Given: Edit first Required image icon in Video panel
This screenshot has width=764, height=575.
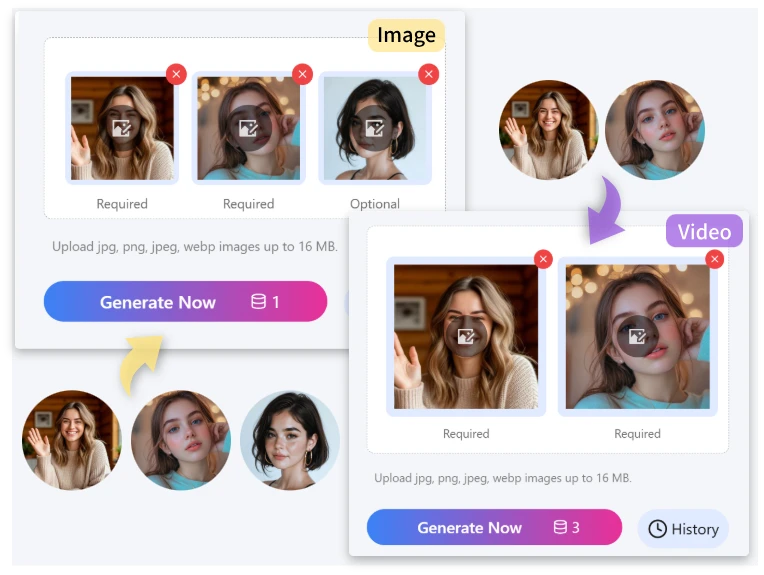Looking at the screenshot, I should (466, 336).
